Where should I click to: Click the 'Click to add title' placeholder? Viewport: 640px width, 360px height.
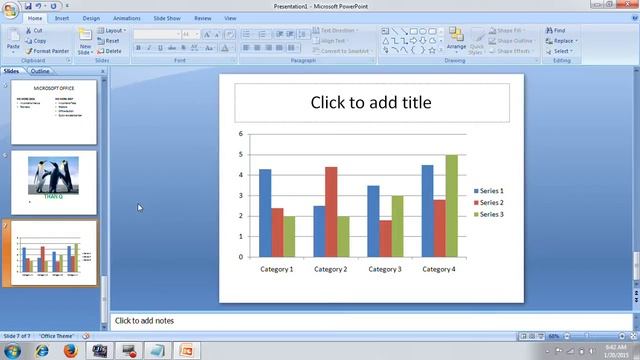tap(372, 102)
